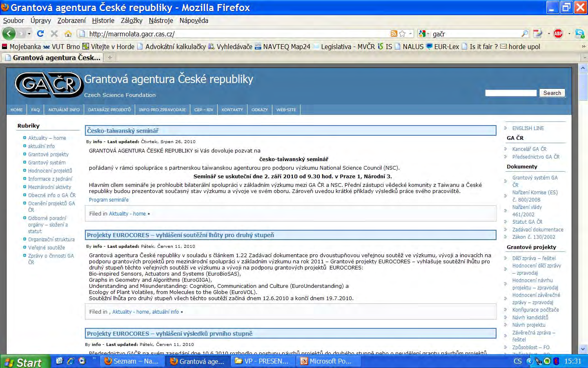Click the scrollbar down arrow
Viewport: 588px width, 368px height.
tap(583, 349)
